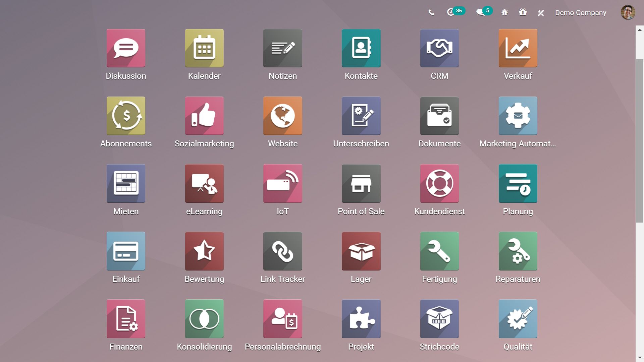Launch the Personalabrechnung app
This screenshot has width=644, height=362.
click(x=282, y=319)
